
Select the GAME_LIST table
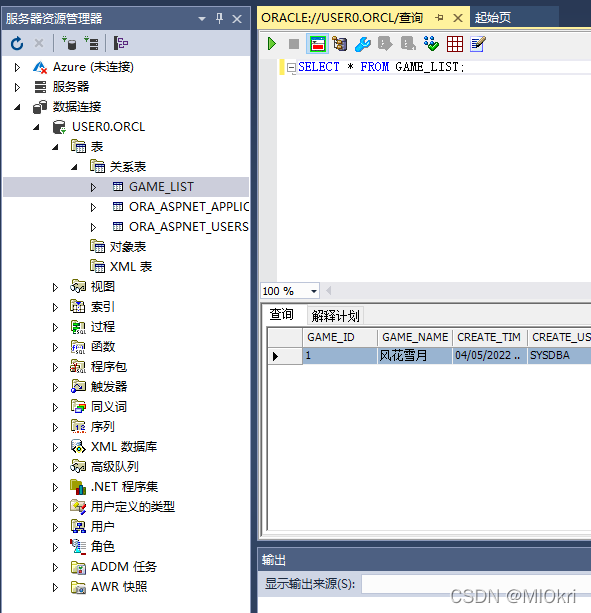161,187
